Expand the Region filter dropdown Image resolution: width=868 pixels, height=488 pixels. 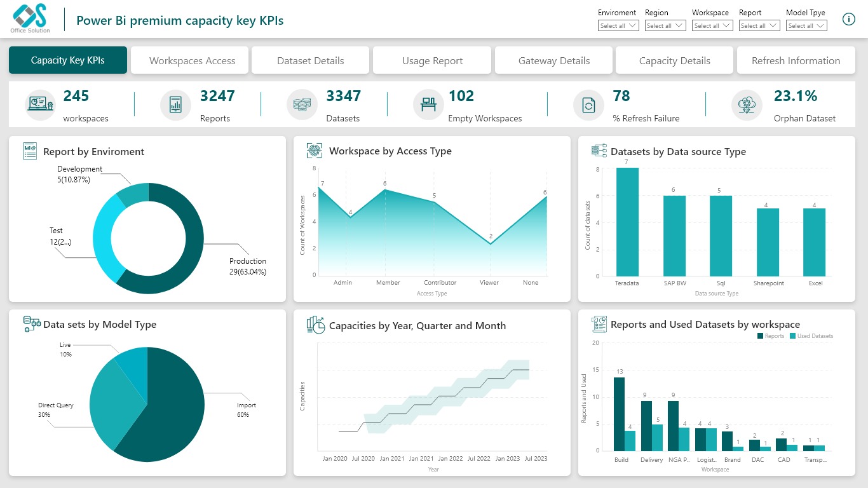click(665, 26)
